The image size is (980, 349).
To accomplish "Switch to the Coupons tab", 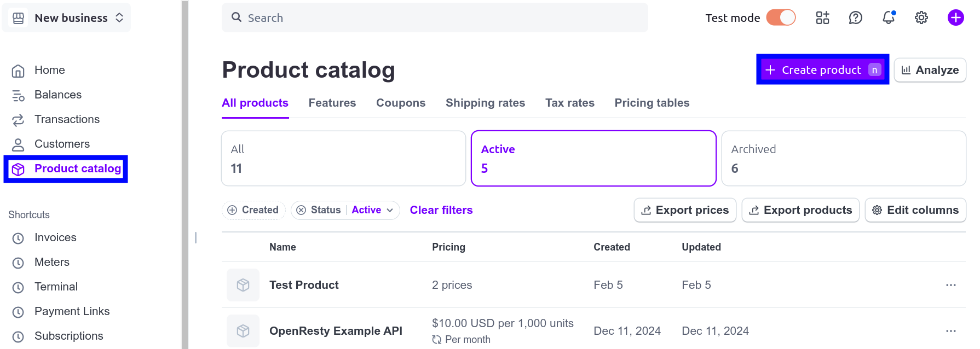I will 400,103.
